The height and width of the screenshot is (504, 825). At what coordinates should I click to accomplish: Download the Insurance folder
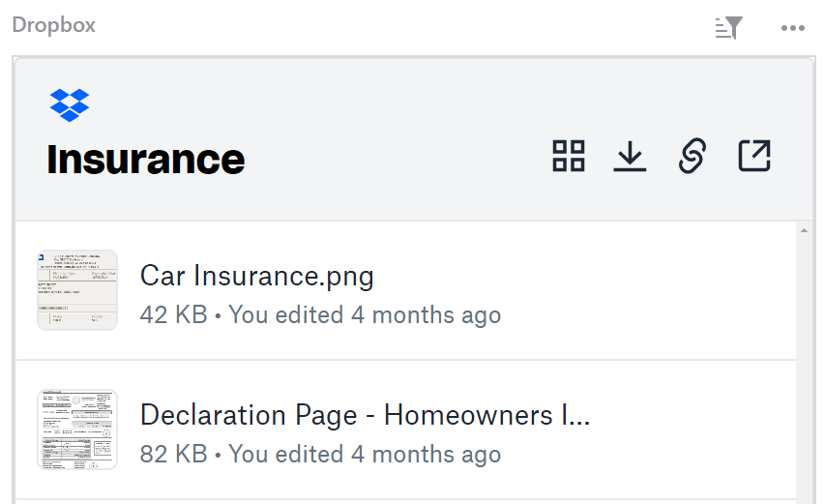[630, 156]
